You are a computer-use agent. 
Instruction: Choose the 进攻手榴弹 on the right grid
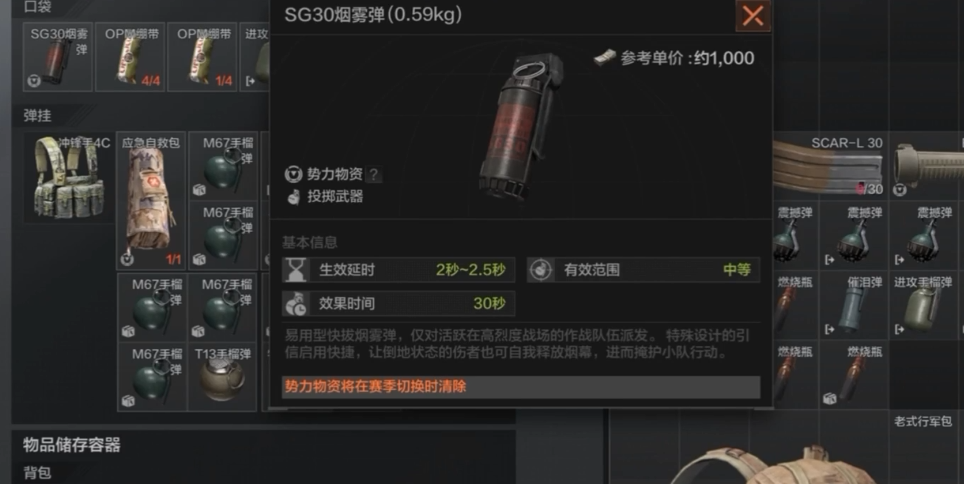click(x=924, y=305)
